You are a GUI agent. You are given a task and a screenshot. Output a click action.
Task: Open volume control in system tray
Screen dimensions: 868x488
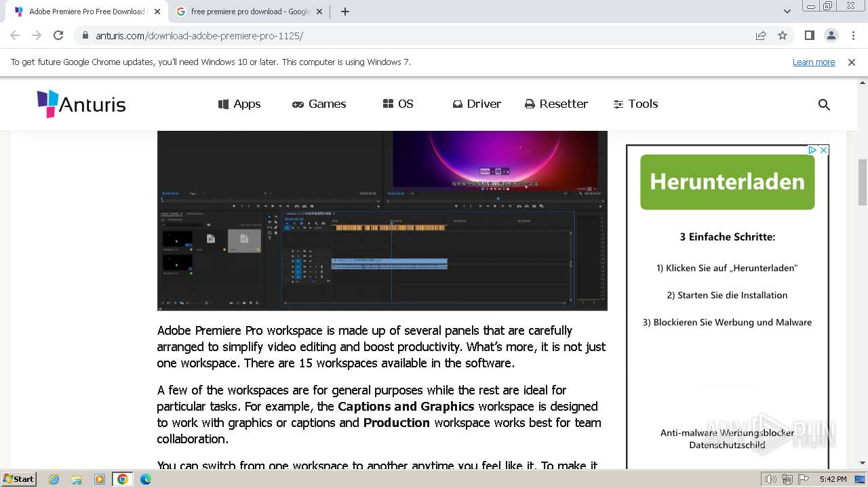(x=771, y=479)
